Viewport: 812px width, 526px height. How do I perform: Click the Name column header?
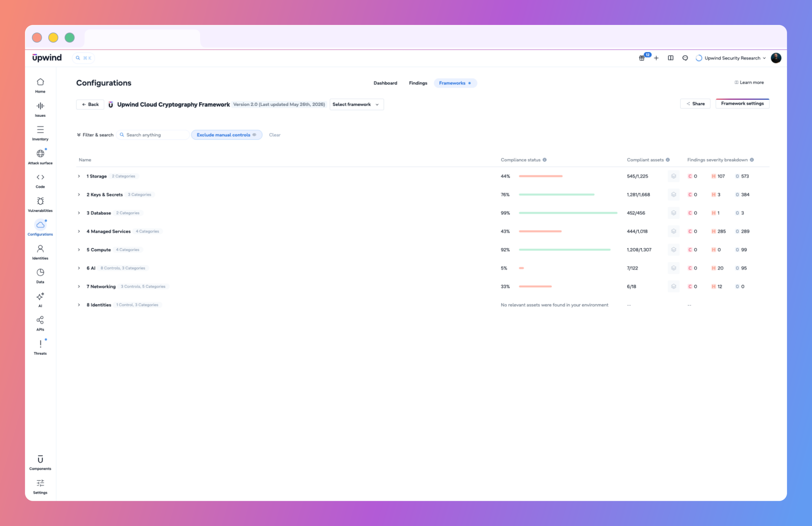(x=85, y=160)
